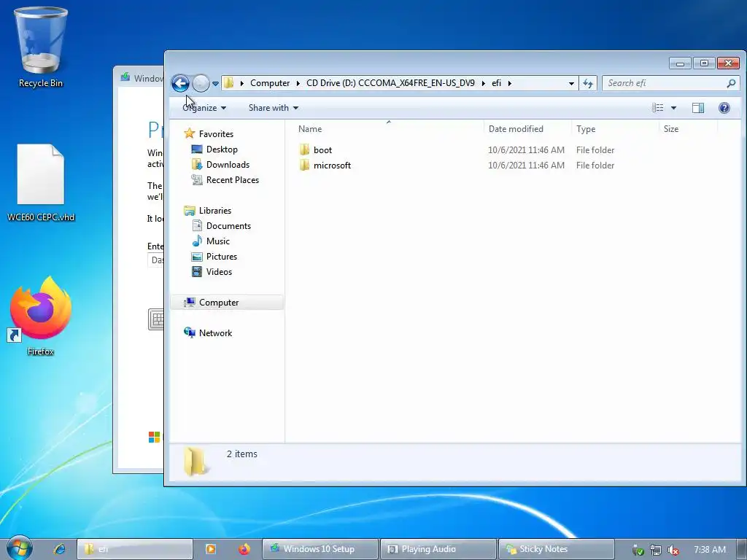The width and height of the screenshot is (747, 560).
Task: Open the Share with menu
Action: [x=274, y=108]
